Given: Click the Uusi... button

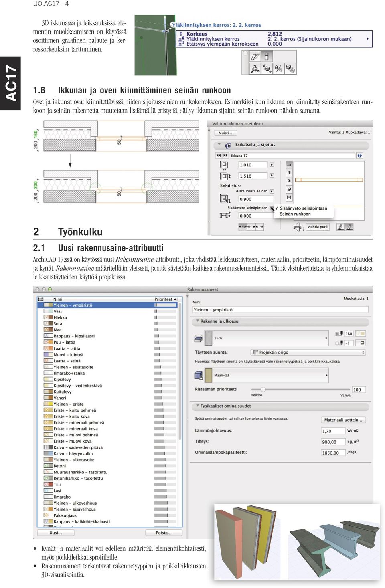Looking at the screenshot, I should tap(56, 533).
